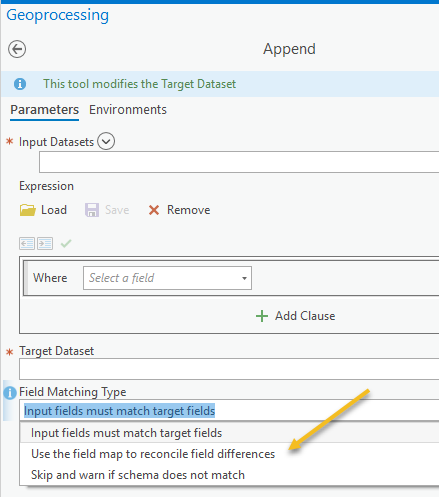Click the green plus Add Clause icon

click(262, 316)
